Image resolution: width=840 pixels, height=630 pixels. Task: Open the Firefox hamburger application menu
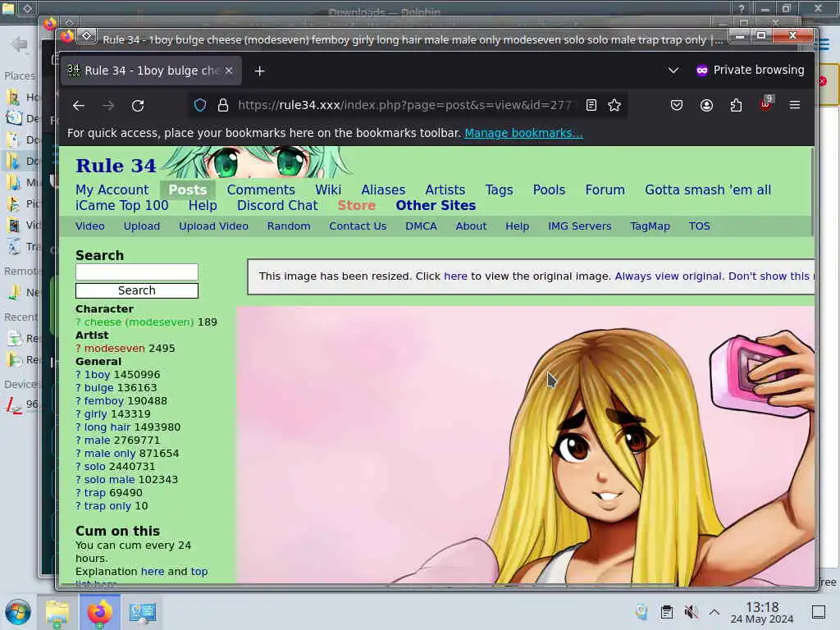coord(795,105)
